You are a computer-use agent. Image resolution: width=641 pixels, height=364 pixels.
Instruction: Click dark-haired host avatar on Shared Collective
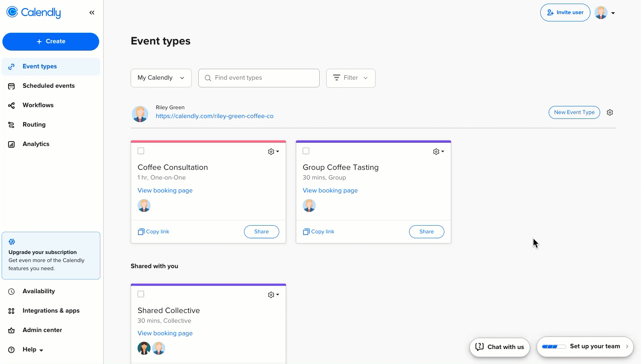[144, 348]
